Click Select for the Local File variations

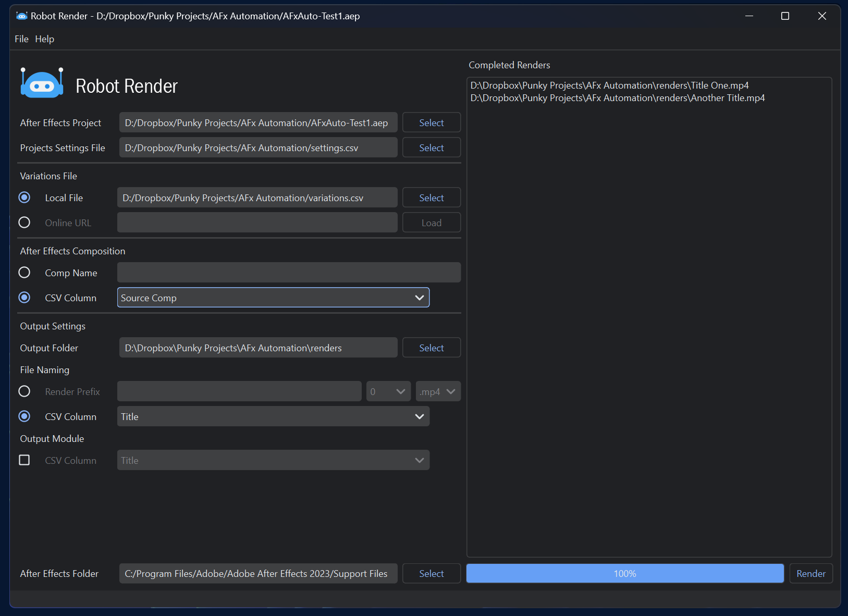click(x=432, y=198)
